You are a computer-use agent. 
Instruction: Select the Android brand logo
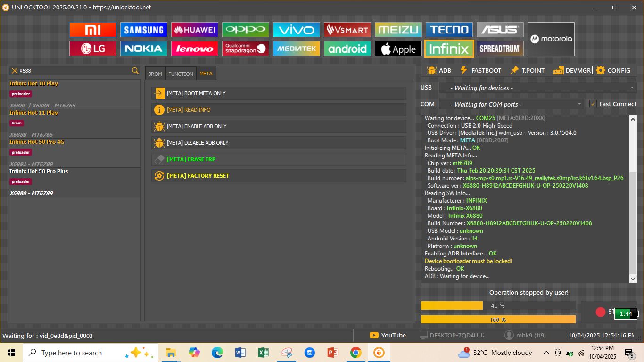pyautogui.click(x=347, y=49)
